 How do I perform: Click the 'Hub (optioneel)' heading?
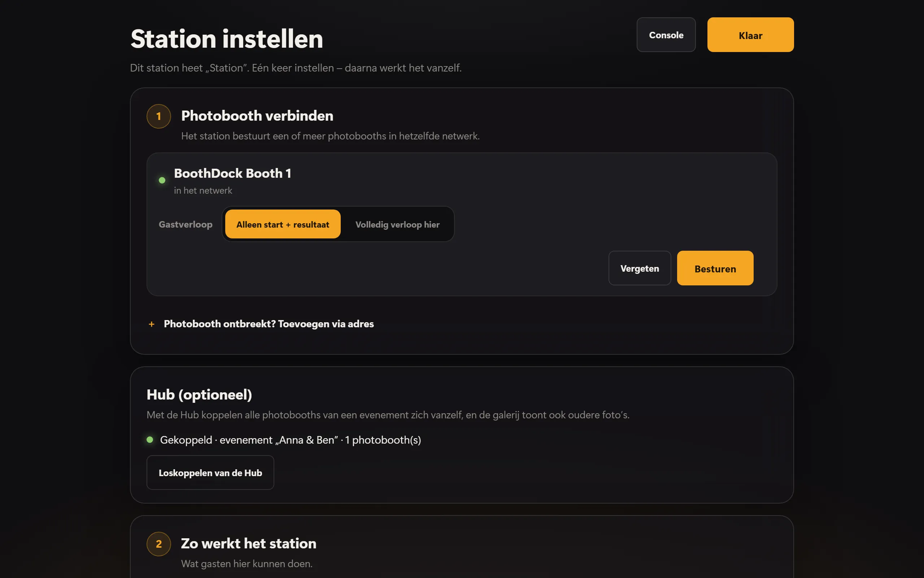point(199,395)
